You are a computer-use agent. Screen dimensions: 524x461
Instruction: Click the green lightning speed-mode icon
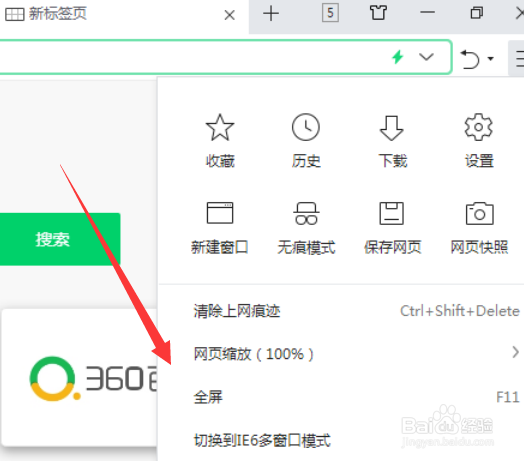[398, 57]
